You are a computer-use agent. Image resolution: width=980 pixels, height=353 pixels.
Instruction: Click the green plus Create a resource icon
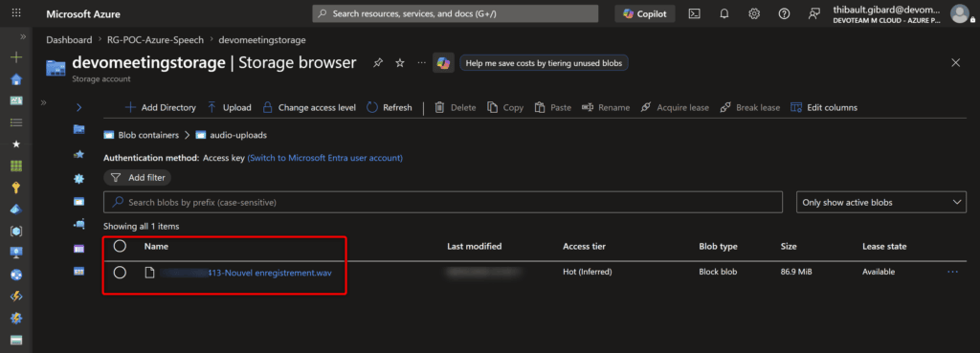click(17, 57)
